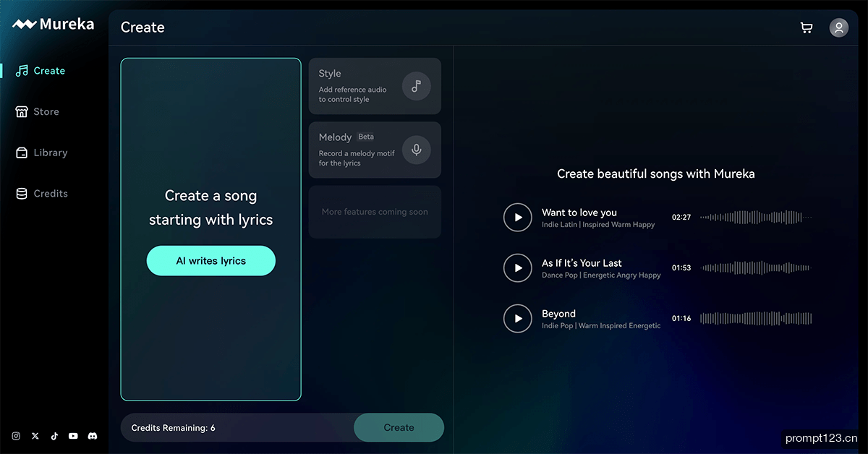Click 'Record a melody motif for the lyrics' text

(357, 158)
